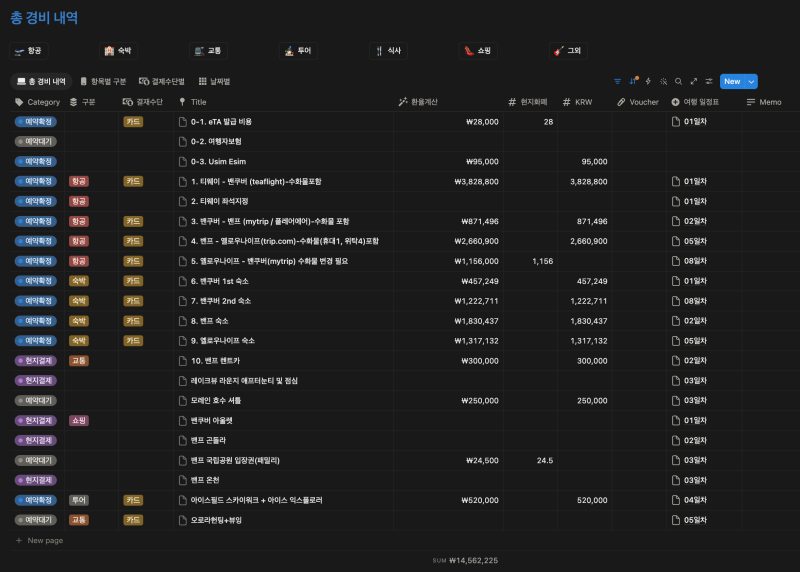800x572 pixels.
Task: Open the KRW column header menu
Action: 578,102
